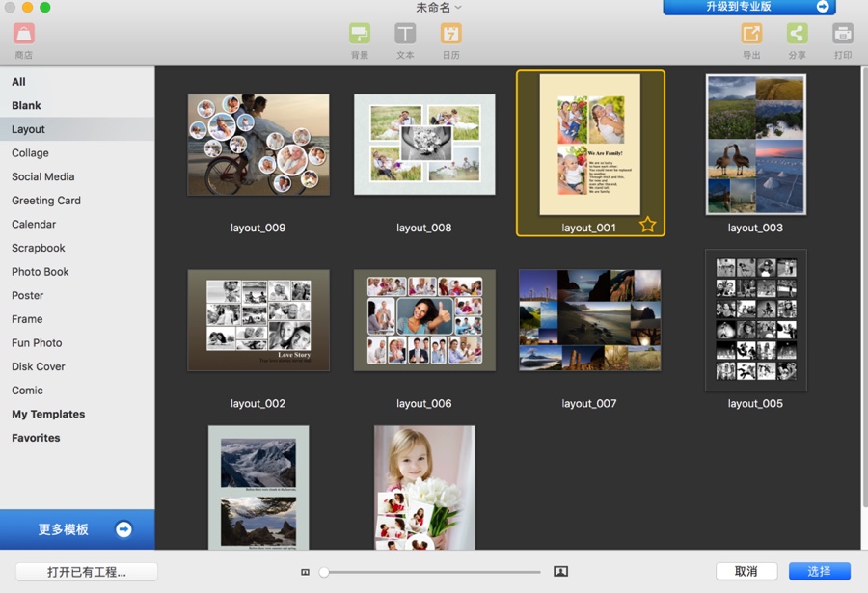Click 打开已有工程... open project button
Viewport: 868px width, 593px height.
[x=87, y=572]
